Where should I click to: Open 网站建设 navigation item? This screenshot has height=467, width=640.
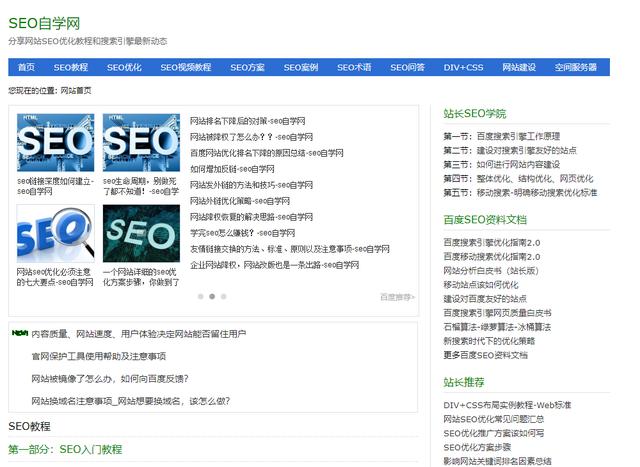(x=519, y=67)
